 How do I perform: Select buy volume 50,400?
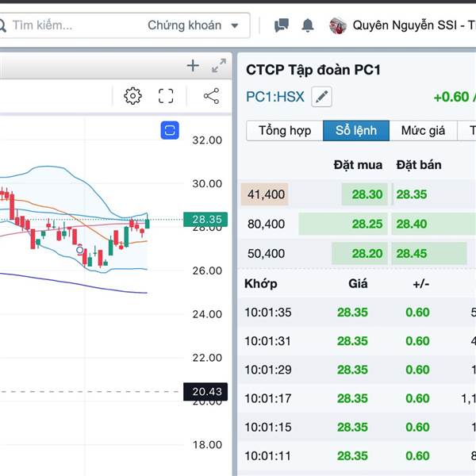coord(266,254)
